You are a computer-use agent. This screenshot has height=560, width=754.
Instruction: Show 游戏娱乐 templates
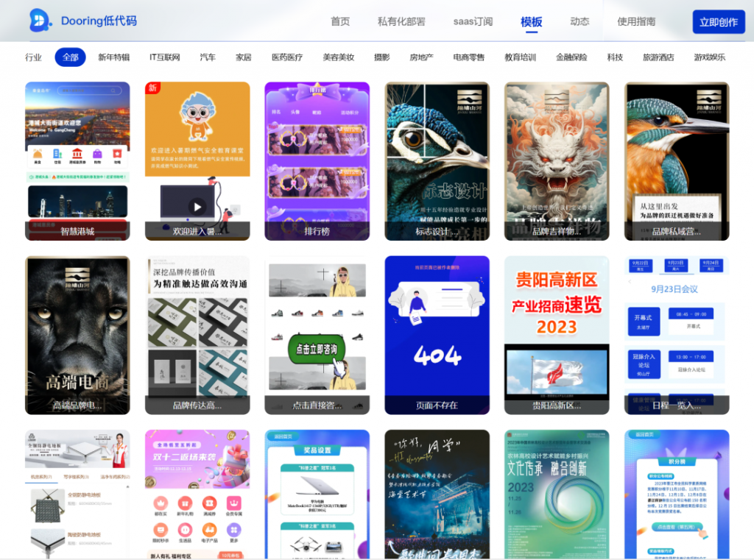pyautogui.click(x=710, y=57)
